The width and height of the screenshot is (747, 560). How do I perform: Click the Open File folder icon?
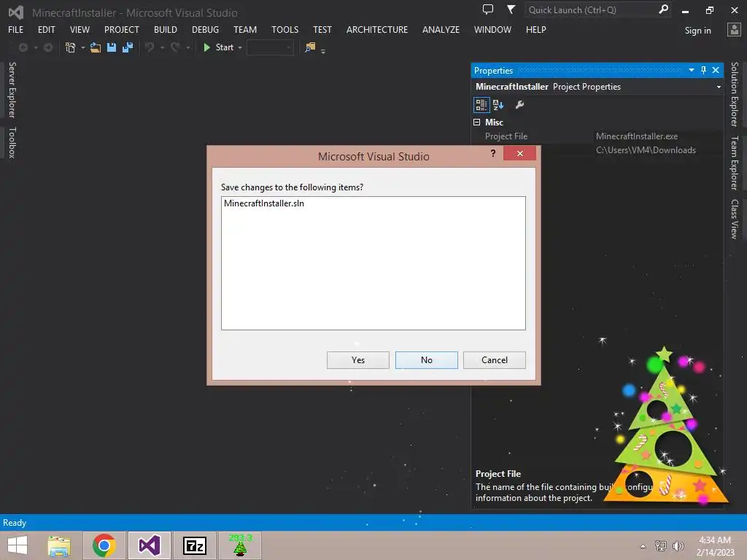[96, 47]
